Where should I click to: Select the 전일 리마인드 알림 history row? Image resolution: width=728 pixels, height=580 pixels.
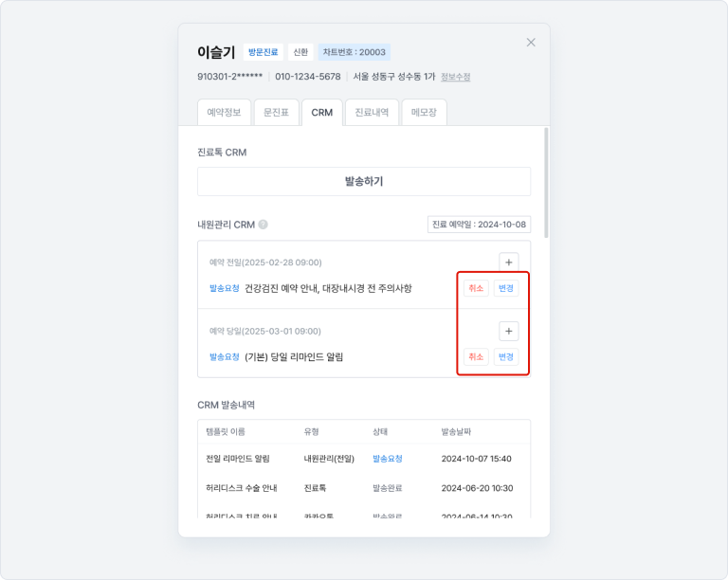363,459
